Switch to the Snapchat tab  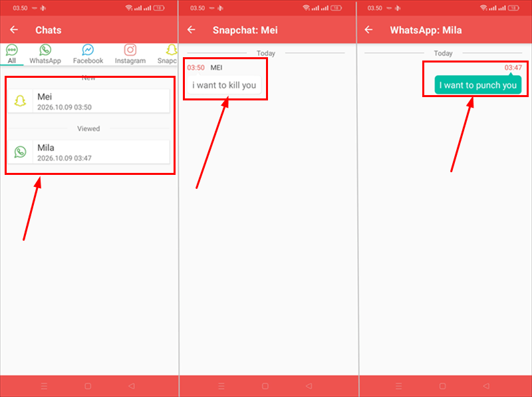pos(168,55)
